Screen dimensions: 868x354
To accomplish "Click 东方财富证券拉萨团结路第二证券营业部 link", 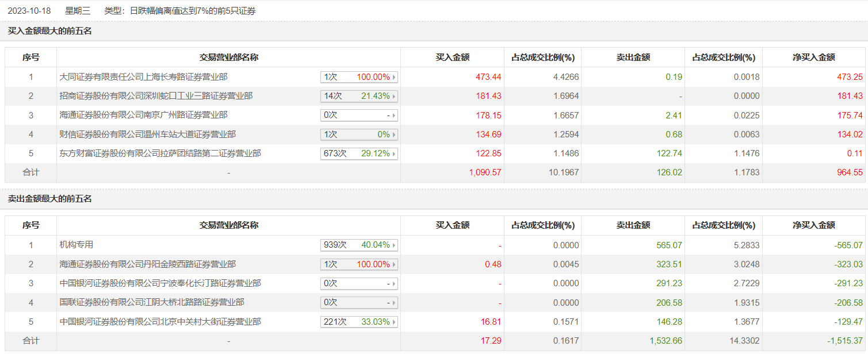I will click(160, 153).
